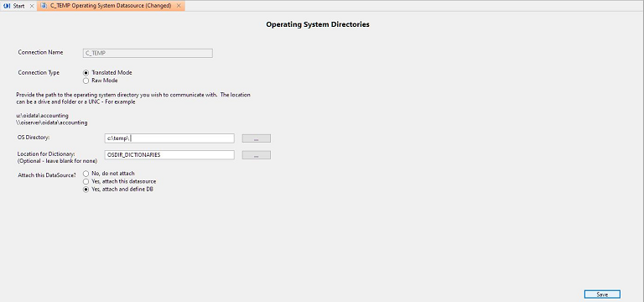The image size is (644, 302).
Task: Click the Operating System Directories heading
Action: pos(318,24)
